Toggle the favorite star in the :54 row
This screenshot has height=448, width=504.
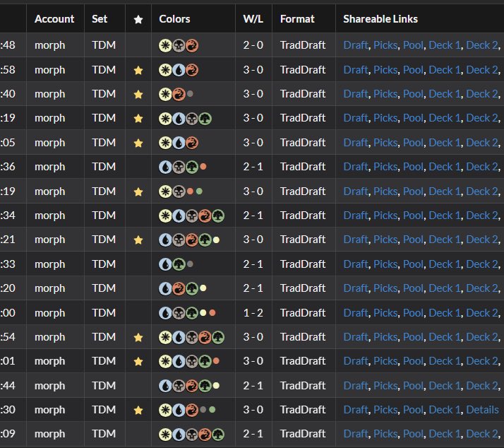[x=138, y=337]
